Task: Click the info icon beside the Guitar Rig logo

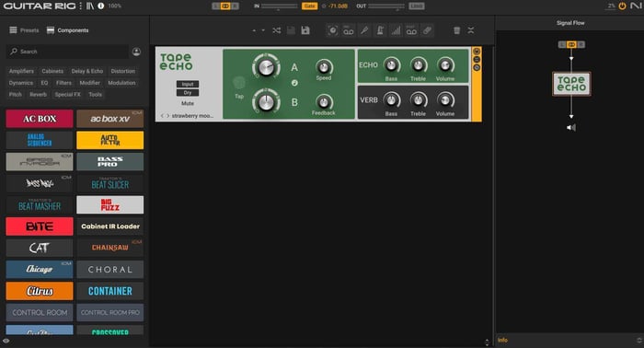Action: tap(100, 6)
